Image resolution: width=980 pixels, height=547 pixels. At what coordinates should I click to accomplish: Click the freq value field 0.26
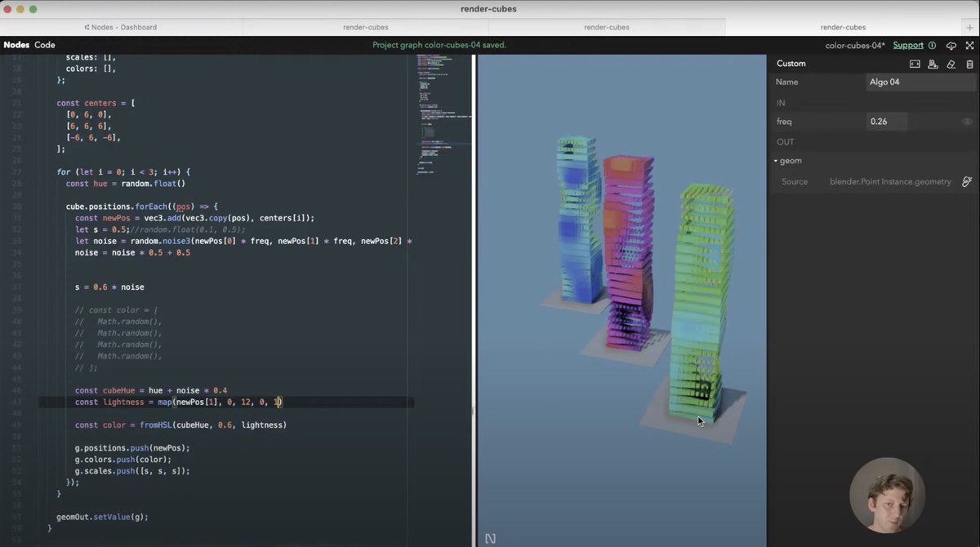tap(887, 122)
